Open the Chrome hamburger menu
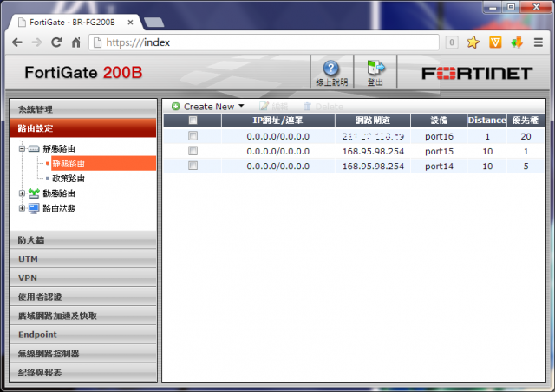This screenshot has width=555, height=392. tap(539, 42)
